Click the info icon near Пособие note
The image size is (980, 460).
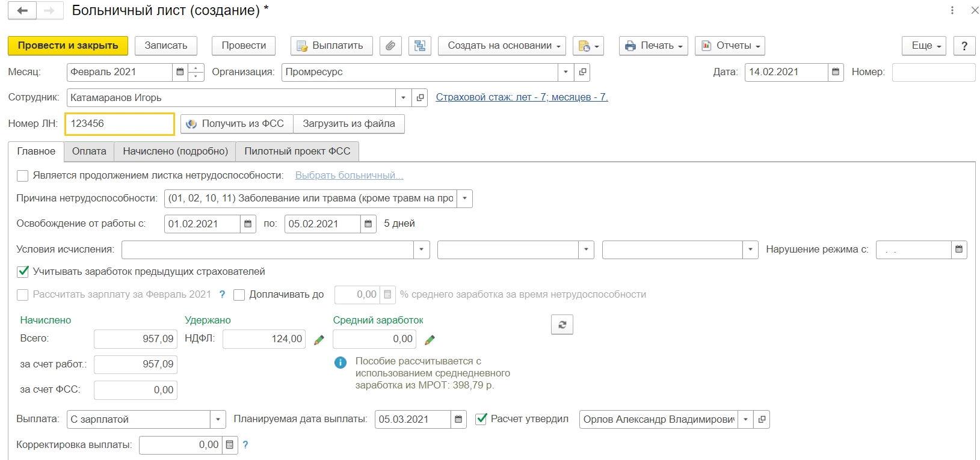pyautogui.click(x=341, y=363)
